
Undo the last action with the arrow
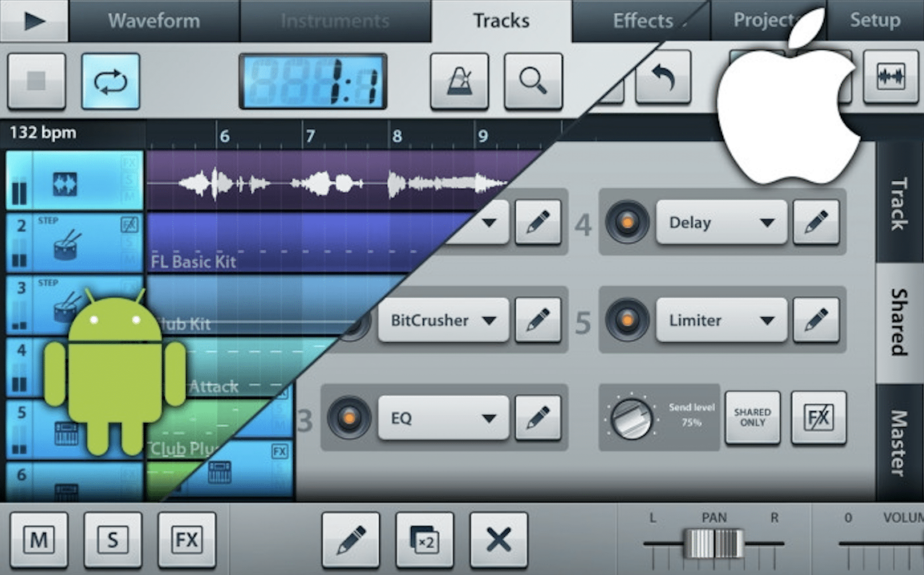[x=663, y=77]
